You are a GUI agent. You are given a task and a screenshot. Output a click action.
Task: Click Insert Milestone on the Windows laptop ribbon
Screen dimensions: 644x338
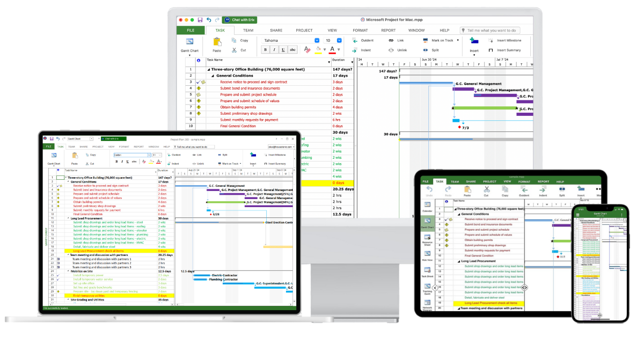[x=275, y=155]
